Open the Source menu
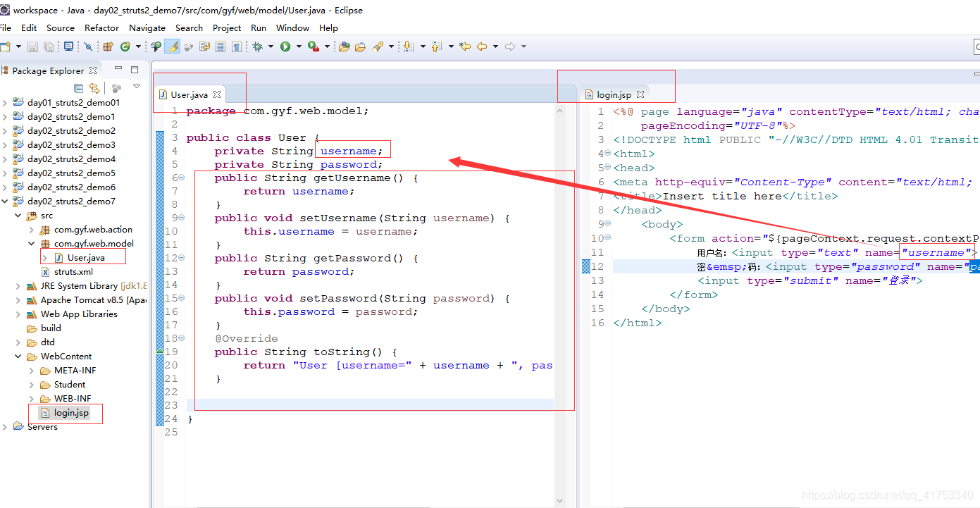 coord(61,28)
